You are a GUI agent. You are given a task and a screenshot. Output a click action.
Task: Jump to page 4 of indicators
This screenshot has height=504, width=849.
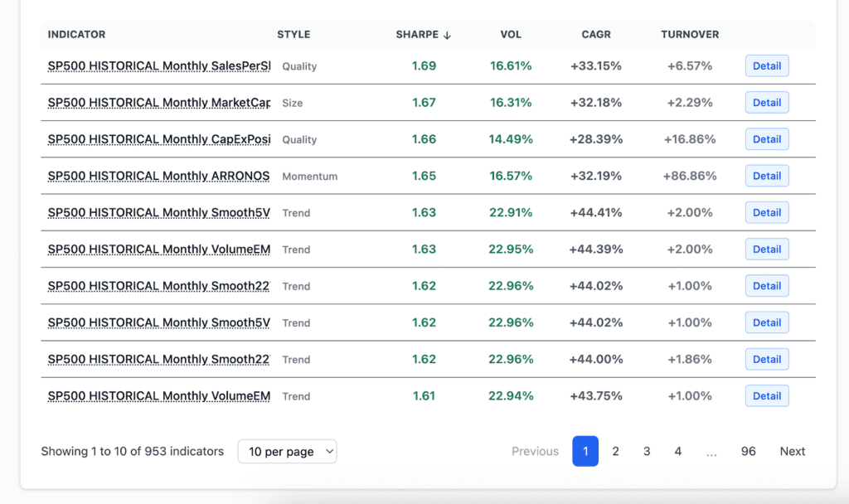(678, 452)
